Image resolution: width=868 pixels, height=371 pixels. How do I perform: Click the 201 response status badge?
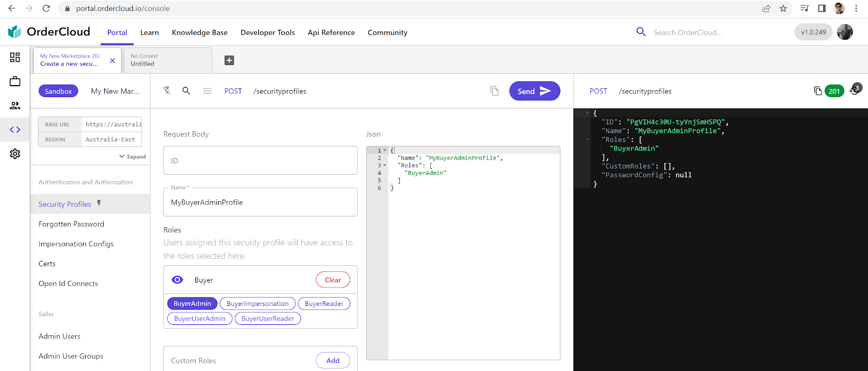(x=834, y=91)
